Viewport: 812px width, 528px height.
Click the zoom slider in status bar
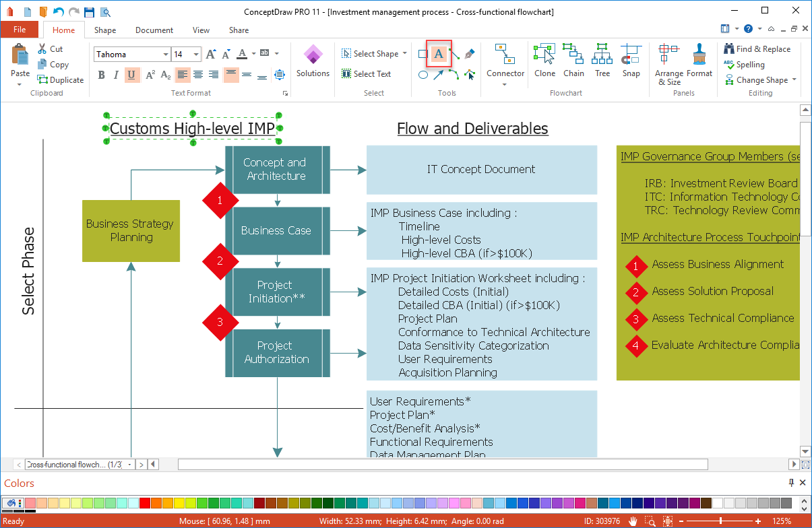point(721,521)
